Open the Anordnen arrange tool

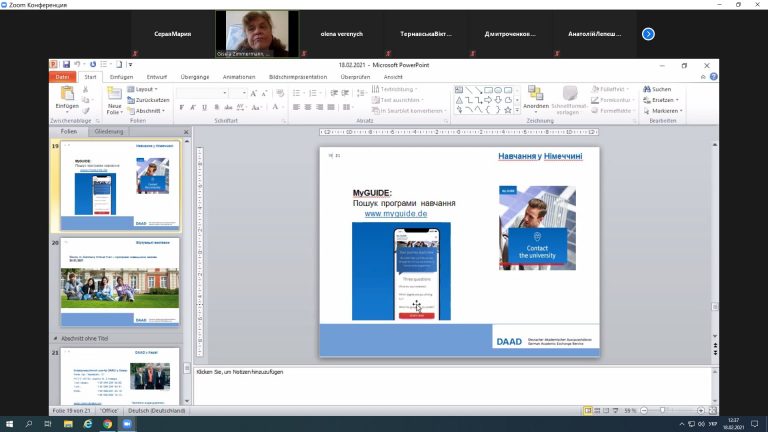click(x=536, y=94)
